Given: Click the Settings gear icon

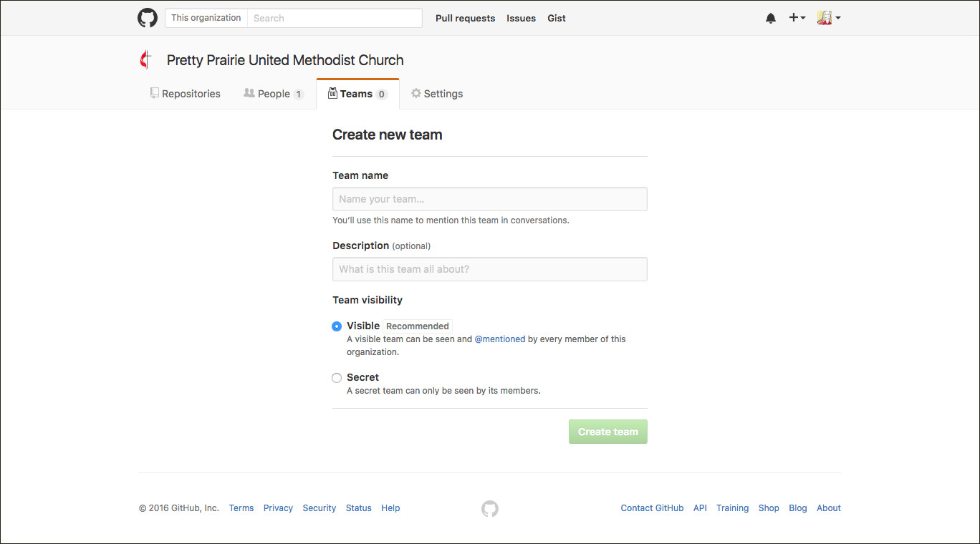Looking at the screenshot, I should pos(416,93).
